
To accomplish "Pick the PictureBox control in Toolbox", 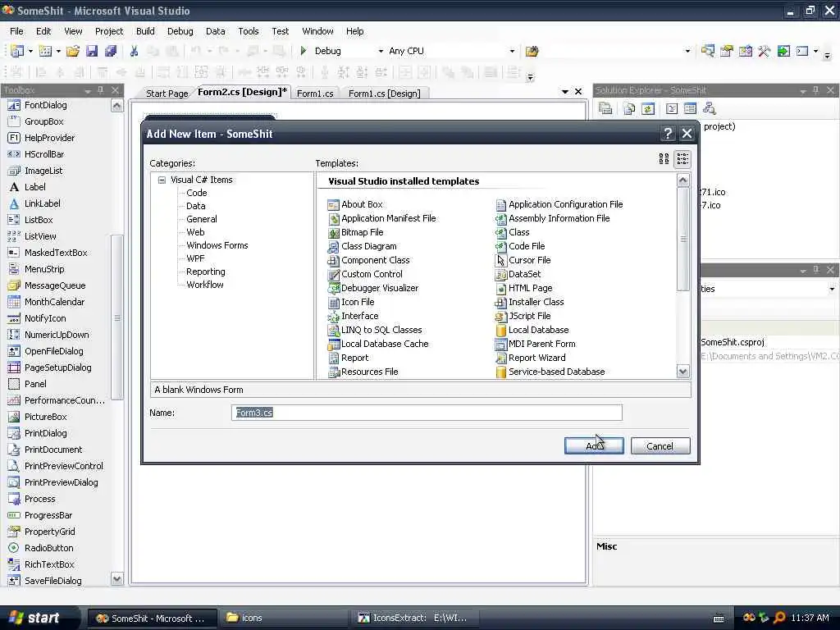I will (x=38, y=417).
